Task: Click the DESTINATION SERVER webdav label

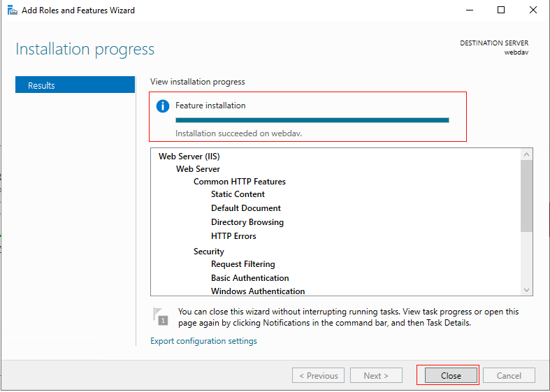Action: 494,48
